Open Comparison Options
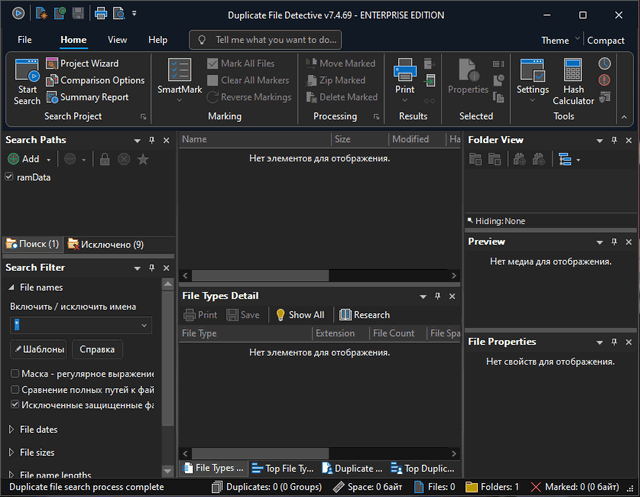This screenshot has height=497, width=640. [x=96, y=80]
